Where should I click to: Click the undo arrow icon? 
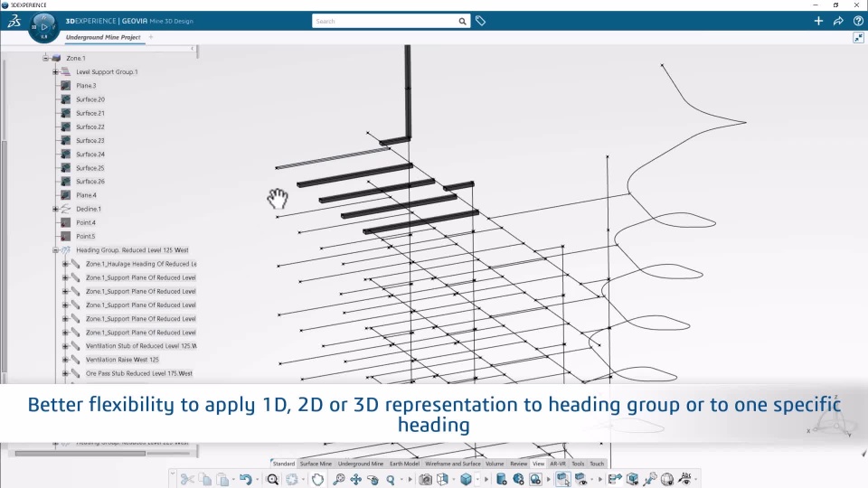(246, 479)
